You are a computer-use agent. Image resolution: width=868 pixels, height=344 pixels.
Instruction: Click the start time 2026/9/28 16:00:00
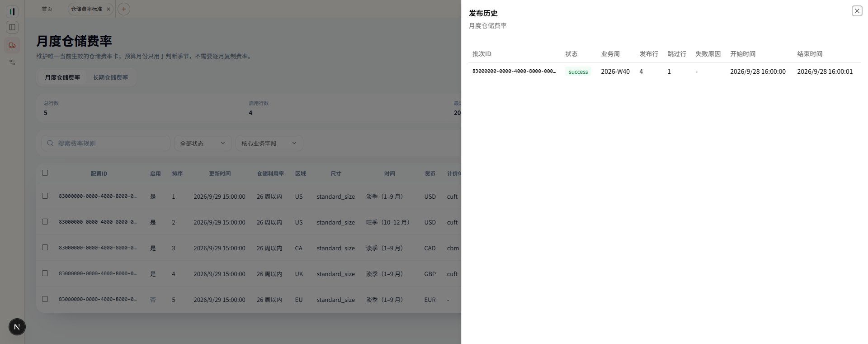[758, 72]
